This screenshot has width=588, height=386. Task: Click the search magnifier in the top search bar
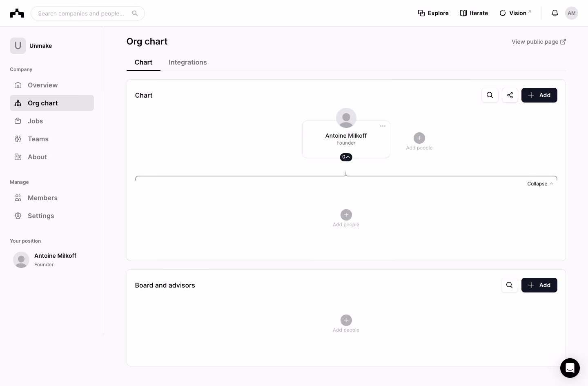[x=135, y=13]
